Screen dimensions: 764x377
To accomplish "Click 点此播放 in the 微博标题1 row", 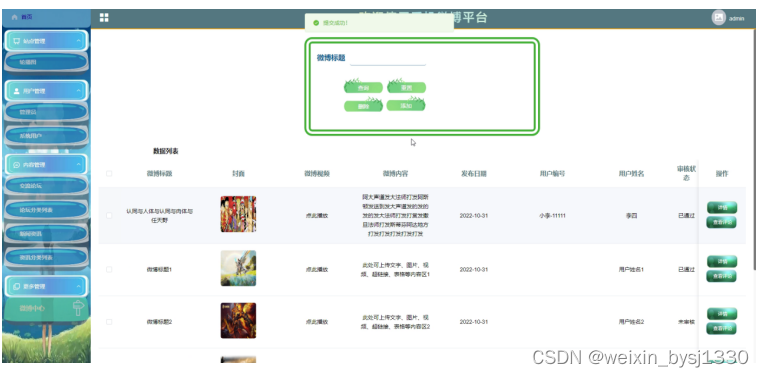I will click(x=317, y=269).
